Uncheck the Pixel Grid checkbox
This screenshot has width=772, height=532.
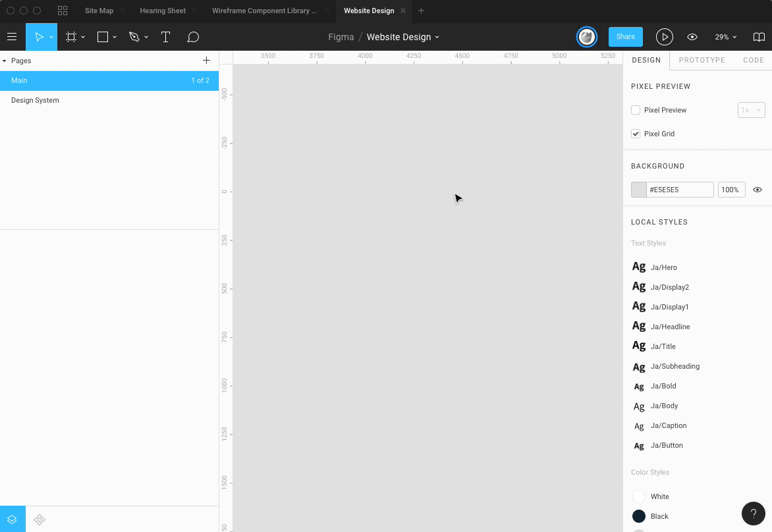click(636, 134)
